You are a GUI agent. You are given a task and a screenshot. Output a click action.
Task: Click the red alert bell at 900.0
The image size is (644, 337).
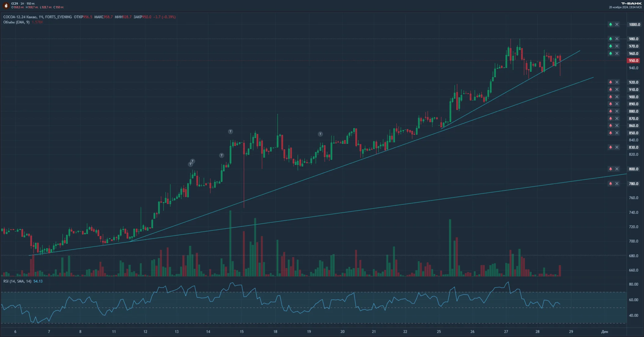610,97
